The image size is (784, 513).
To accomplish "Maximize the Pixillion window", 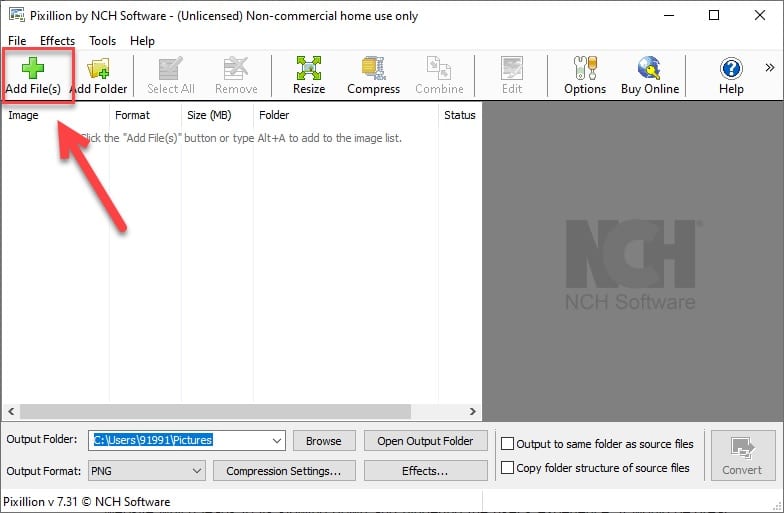I will tap(714, 15).
